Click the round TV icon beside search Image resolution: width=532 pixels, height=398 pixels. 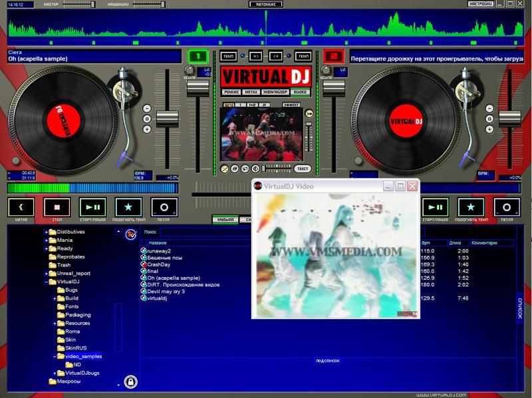(x=130, y=233)
